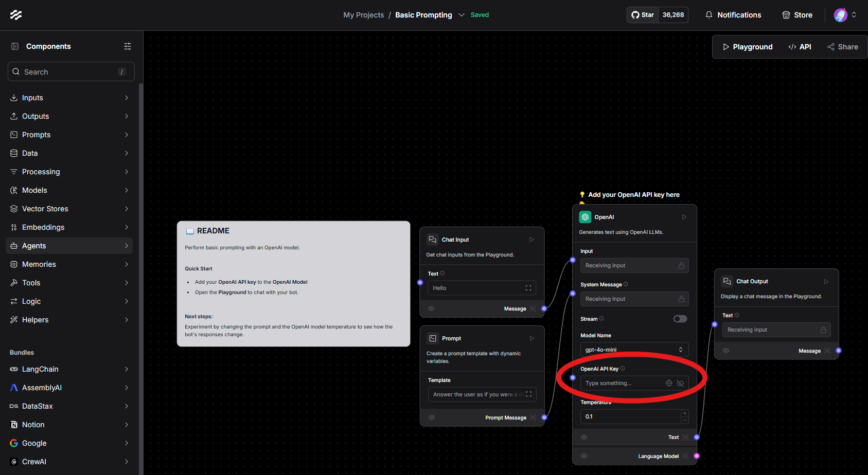Click the pink Language Model output handle

(x=697, y=456)
